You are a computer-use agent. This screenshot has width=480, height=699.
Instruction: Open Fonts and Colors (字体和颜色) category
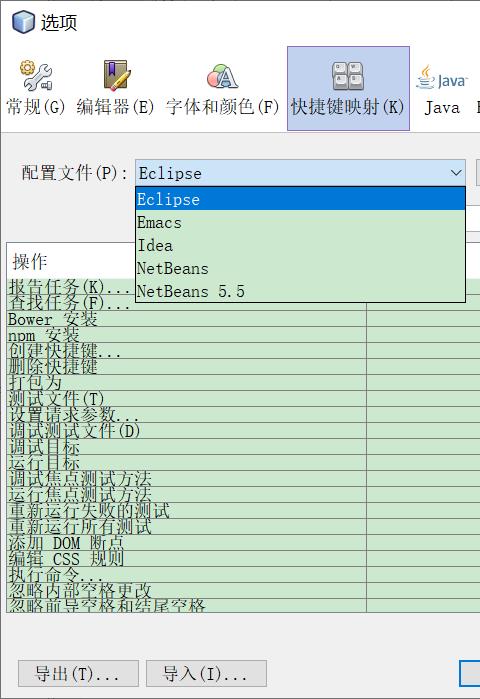[x=222, y=89]
